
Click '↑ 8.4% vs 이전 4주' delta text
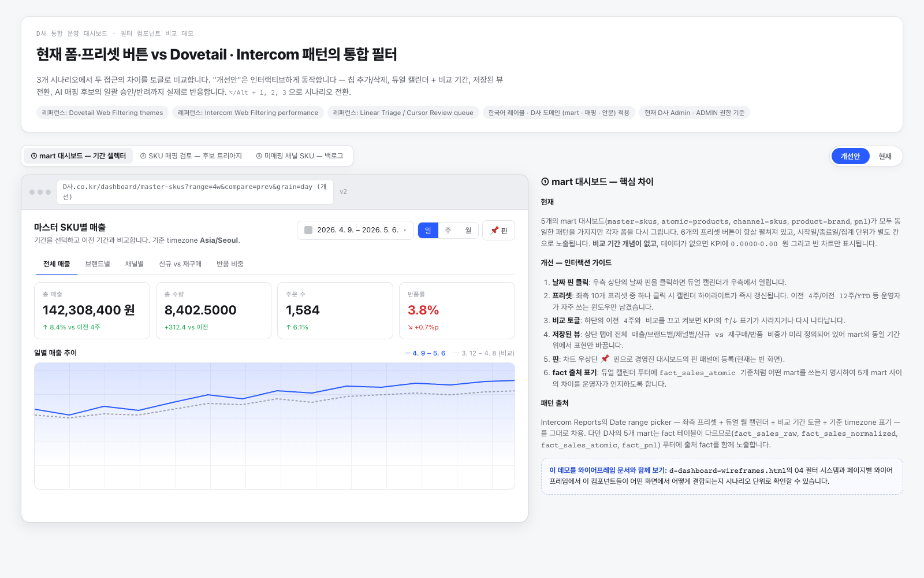(x=72, y=327)
